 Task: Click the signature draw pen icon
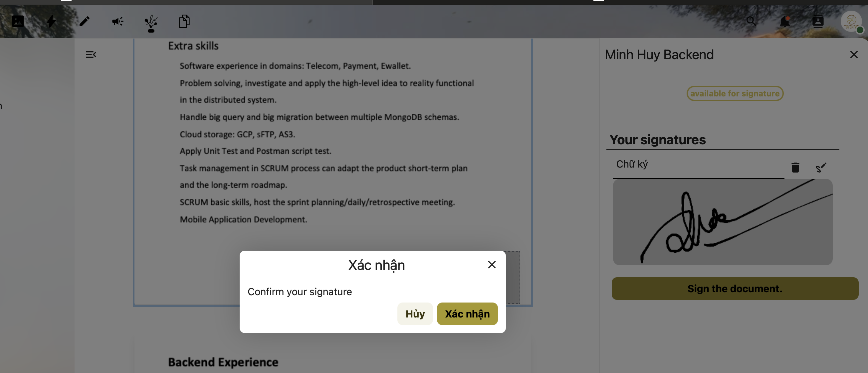(x=821, y=167)
